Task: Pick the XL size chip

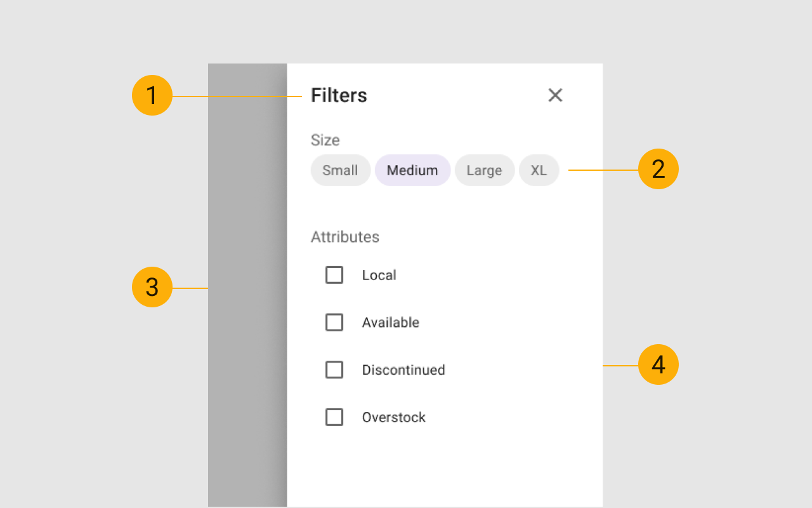Action: tap(539, 170)
